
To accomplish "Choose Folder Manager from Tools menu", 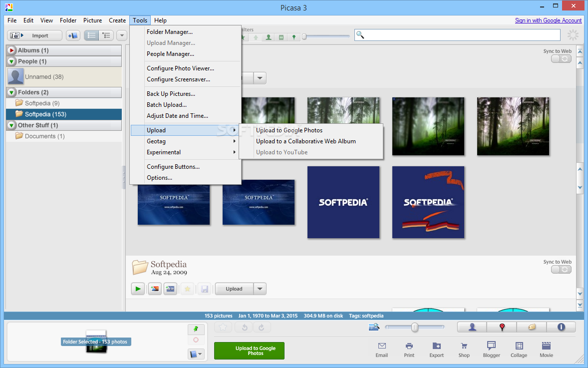I will pyautogui.click(x=185, y=32).
